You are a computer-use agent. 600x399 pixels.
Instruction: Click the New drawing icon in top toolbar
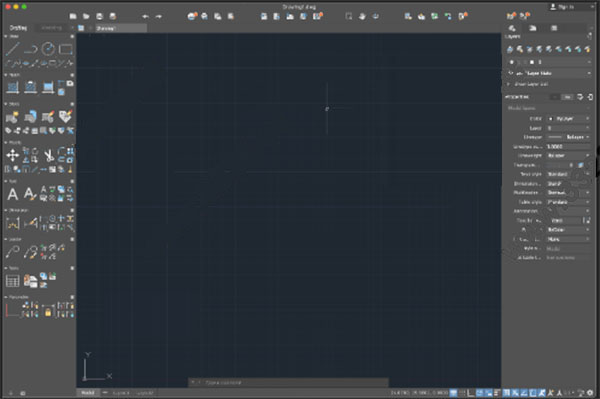(73, 16)
